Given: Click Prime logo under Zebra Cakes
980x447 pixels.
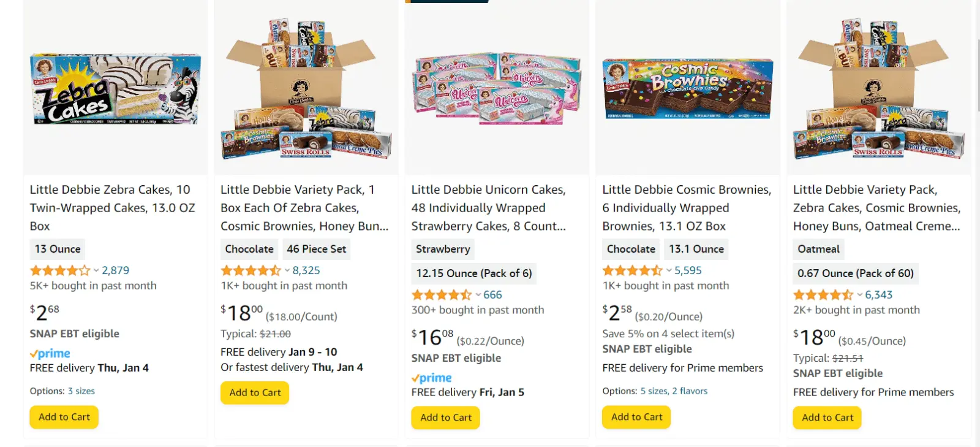Looking at the screenshot, I should click(50, 353).
